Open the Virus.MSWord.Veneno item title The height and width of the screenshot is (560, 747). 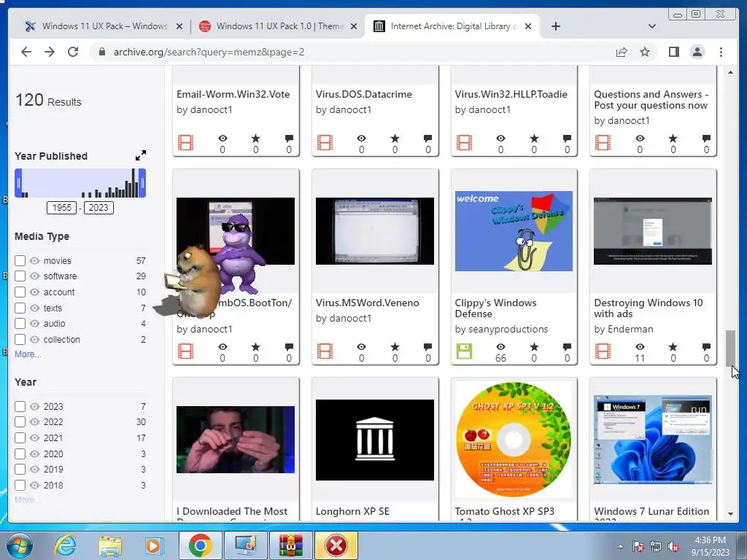(368, 303)
